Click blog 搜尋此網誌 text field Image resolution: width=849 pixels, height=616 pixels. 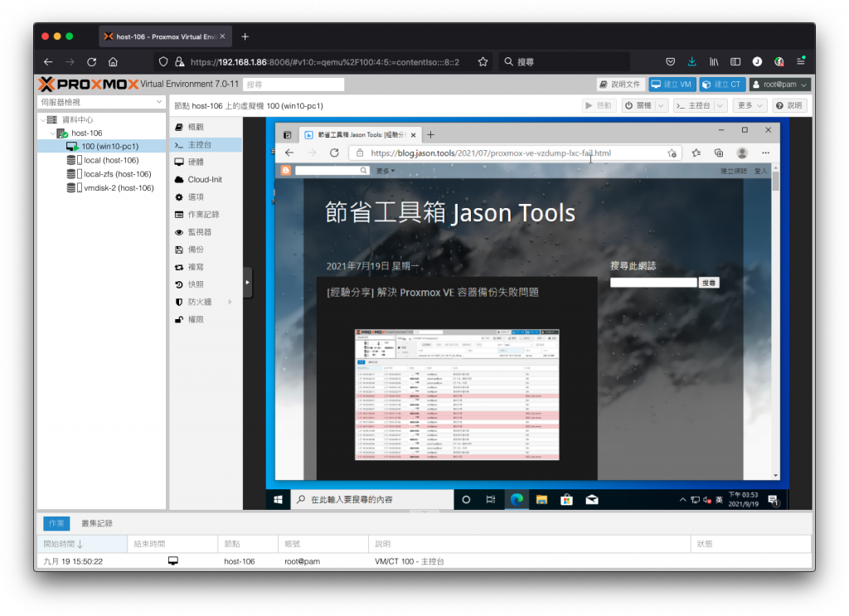(653, 283)
